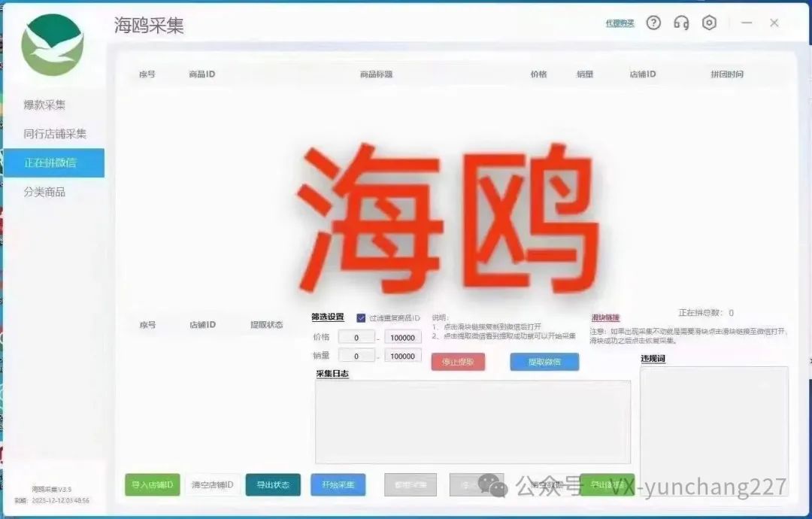Image resolution: width=812 pixels, height=519 pixels.
Task: Open the 代理购买 link
Action: click(x=619, y=23)
